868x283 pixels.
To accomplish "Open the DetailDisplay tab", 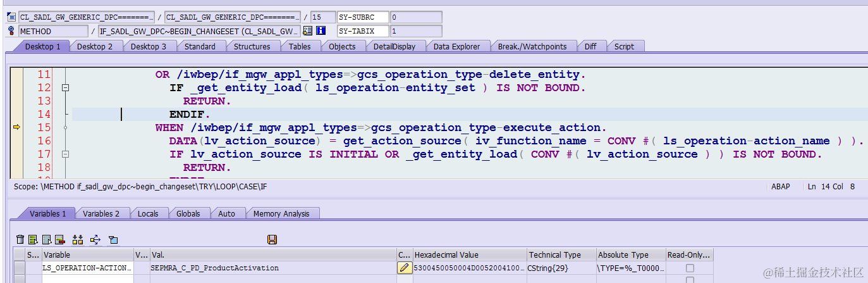I will point(394,46).
